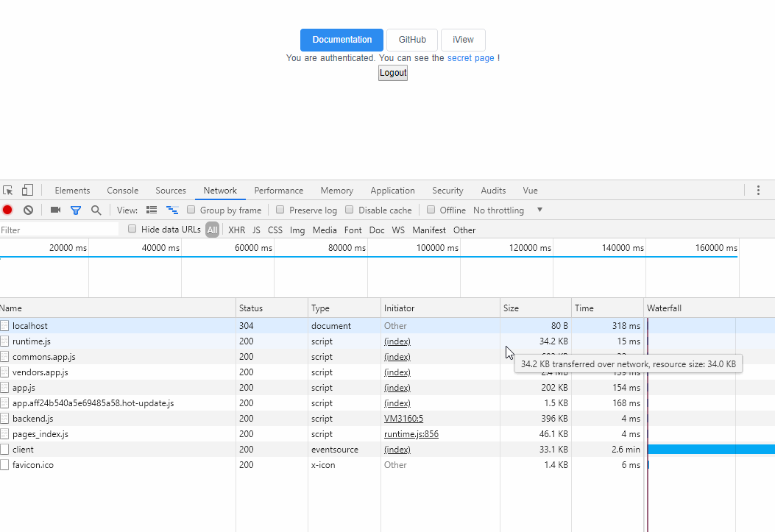Open the Sources tab
The width and height of the screenshot is (775, 532).
click(x=171, y=190)
